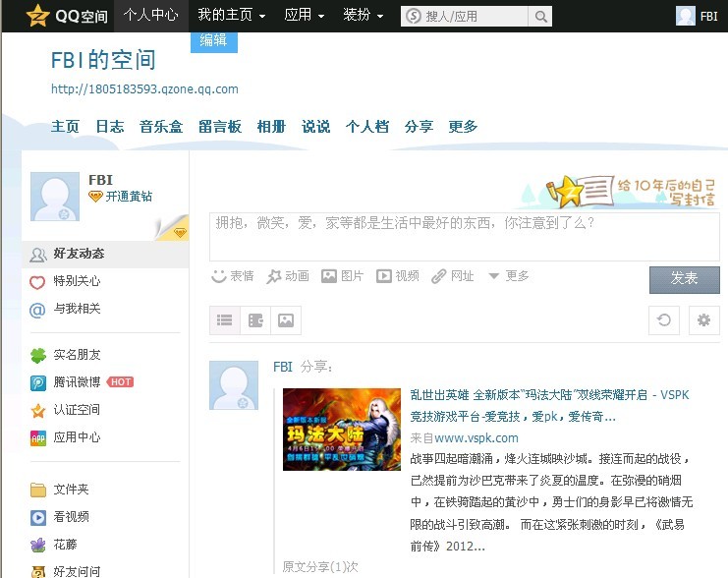The width and height of the screenshot is (728, 578).
Task: Open the 留言板 tab
Action: coord(220,127)
